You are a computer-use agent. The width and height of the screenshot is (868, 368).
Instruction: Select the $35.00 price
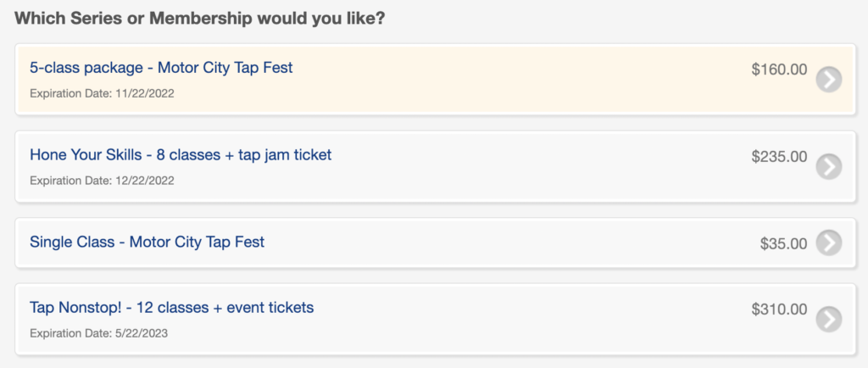pyautogui.click(x=783, y=243)
